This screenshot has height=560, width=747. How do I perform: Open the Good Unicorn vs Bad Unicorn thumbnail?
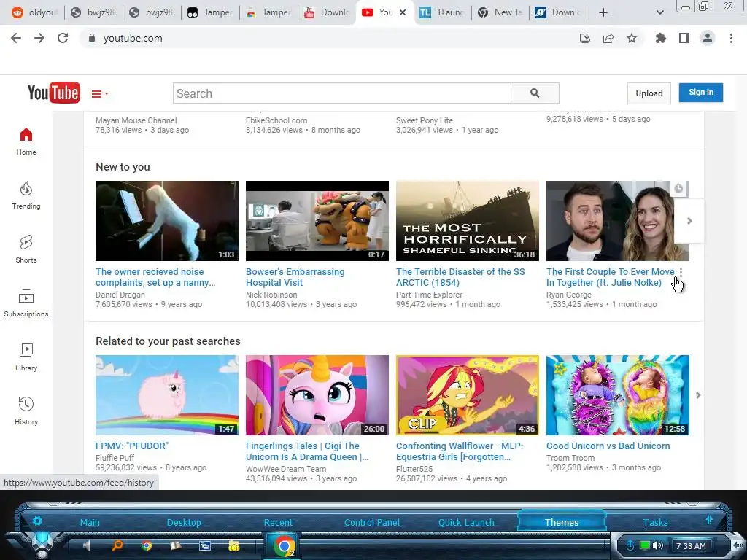[x=617, y=395]
